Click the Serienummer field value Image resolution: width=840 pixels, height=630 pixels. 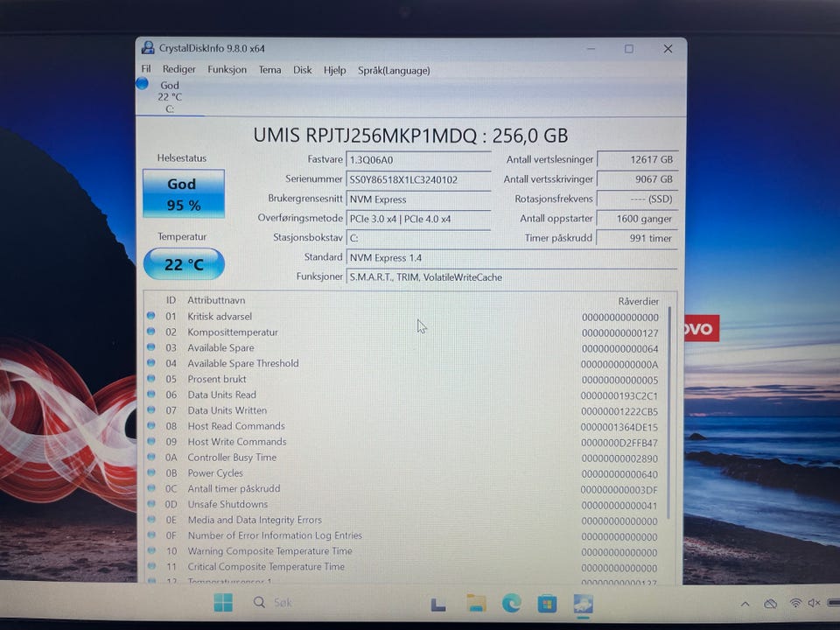pyautogui.click(x=418, y=179)
